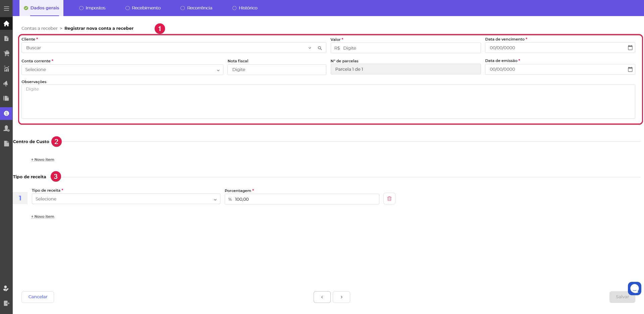Click into the Observações text area

coord(328,101)
